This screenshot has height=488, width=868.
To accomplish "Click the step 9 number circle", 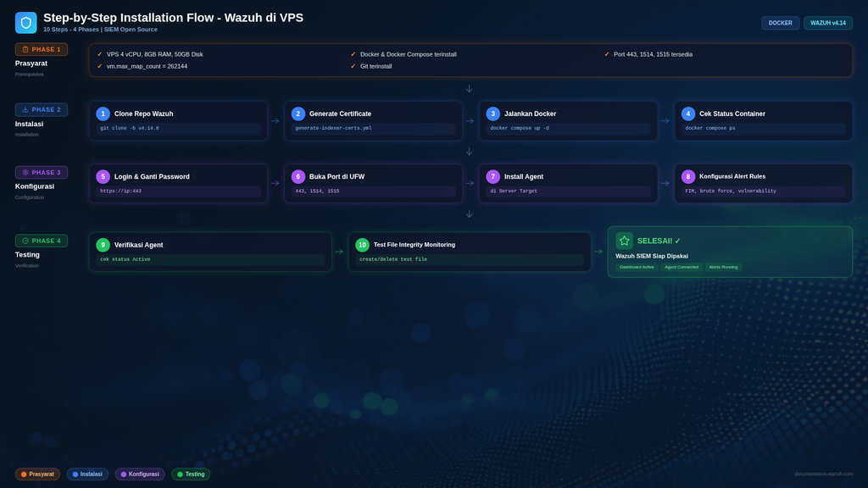I will 103,245.
